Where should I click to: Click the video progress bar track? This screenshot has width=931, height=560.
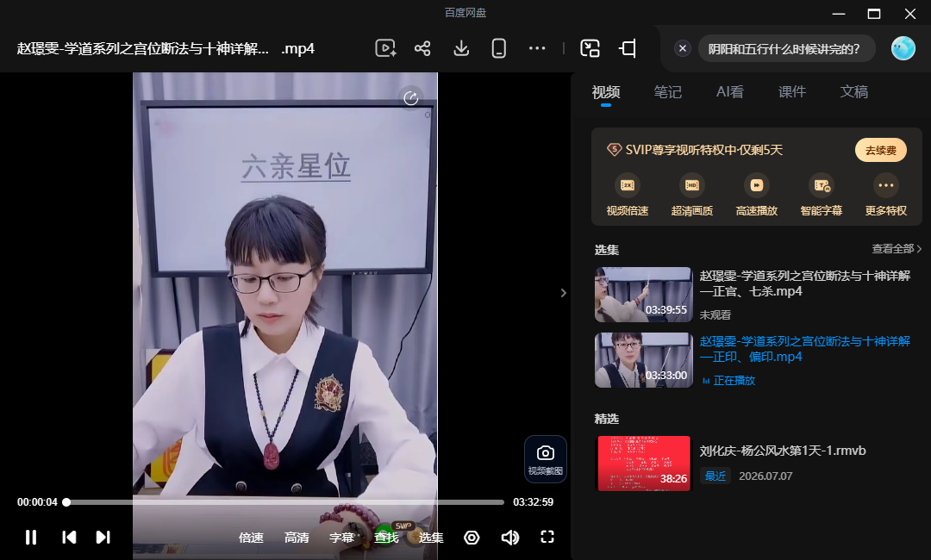click(x=284, y=502)
